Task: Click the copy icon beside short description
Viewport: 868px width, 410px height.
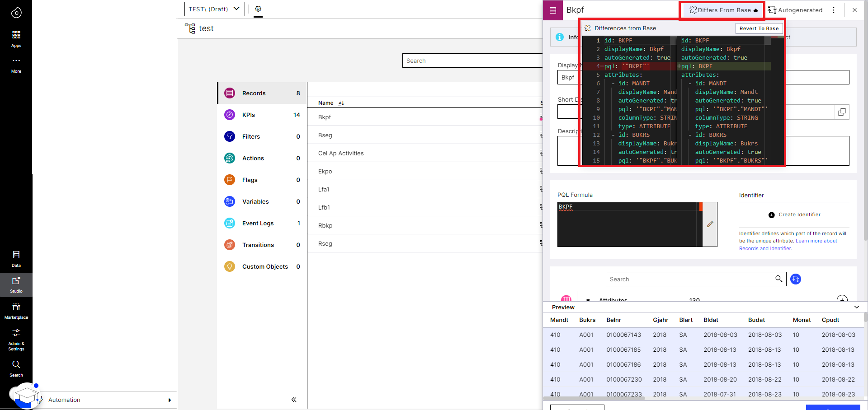Action: point(842,112)
